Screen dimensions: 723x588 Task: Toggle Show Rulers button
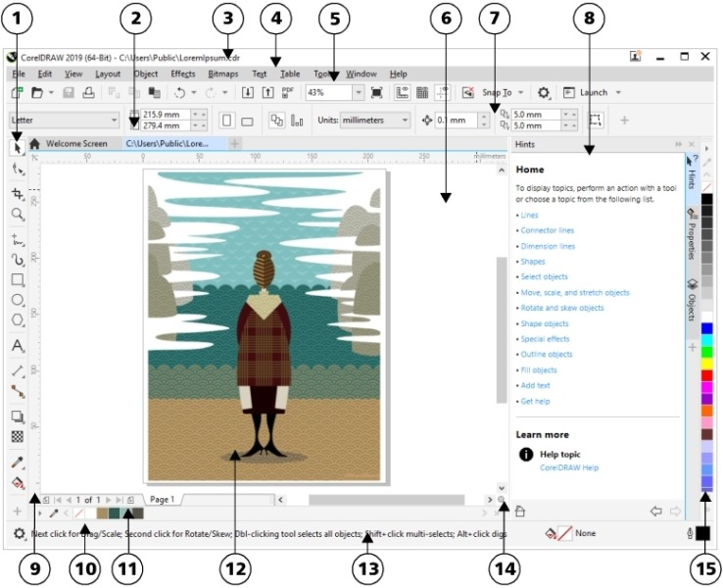pyautogui.click(x=402, y=93)
